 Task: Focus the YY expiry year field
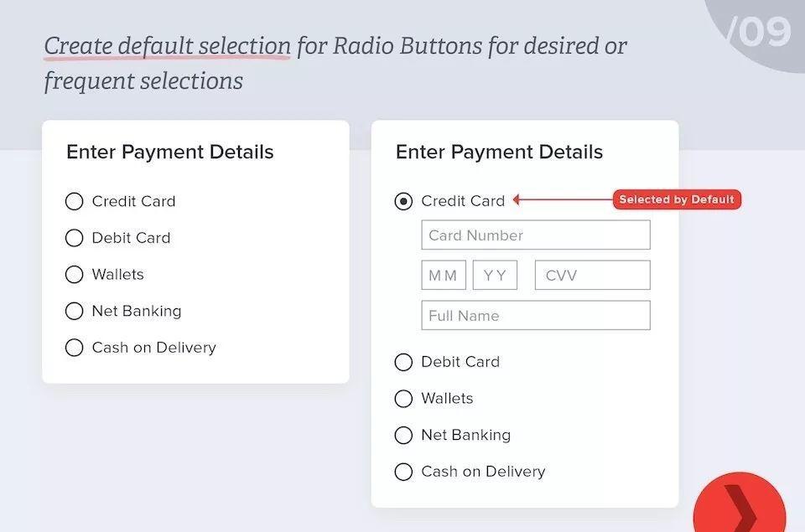(x=495, y=276)
